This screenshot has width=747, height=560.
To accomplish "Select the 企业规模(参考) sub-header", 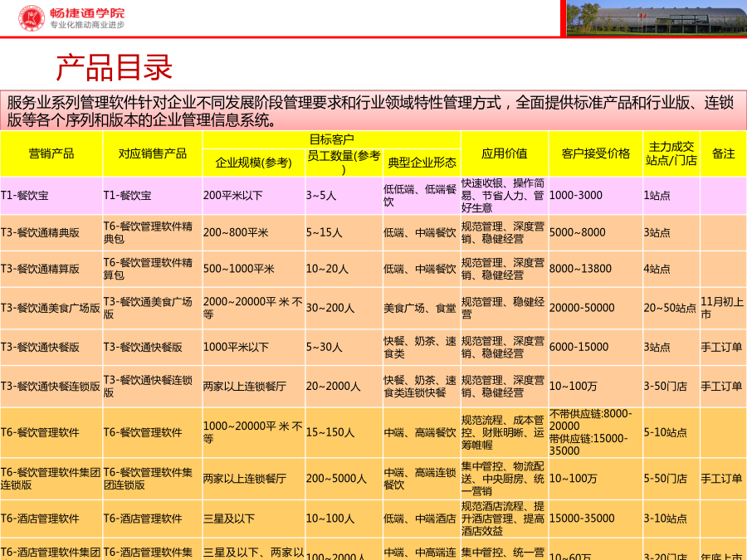I will tap(253, 163).
